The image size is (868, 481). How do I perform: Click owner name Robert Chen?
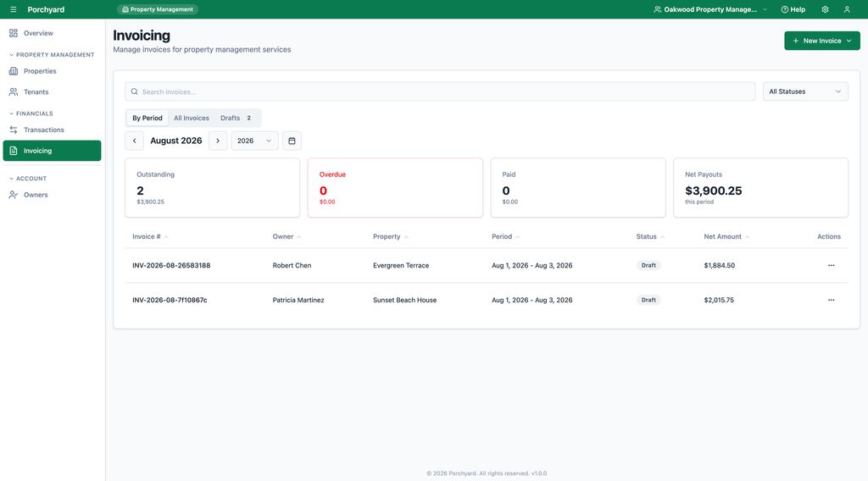[292, 265]
